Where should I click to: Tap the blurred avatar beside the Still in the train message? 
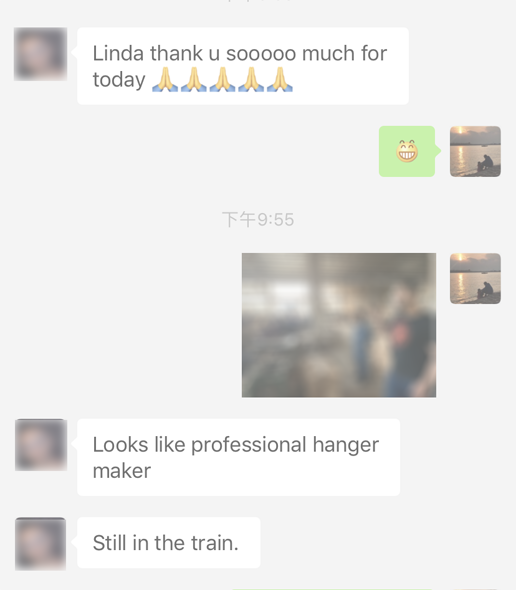41,544
